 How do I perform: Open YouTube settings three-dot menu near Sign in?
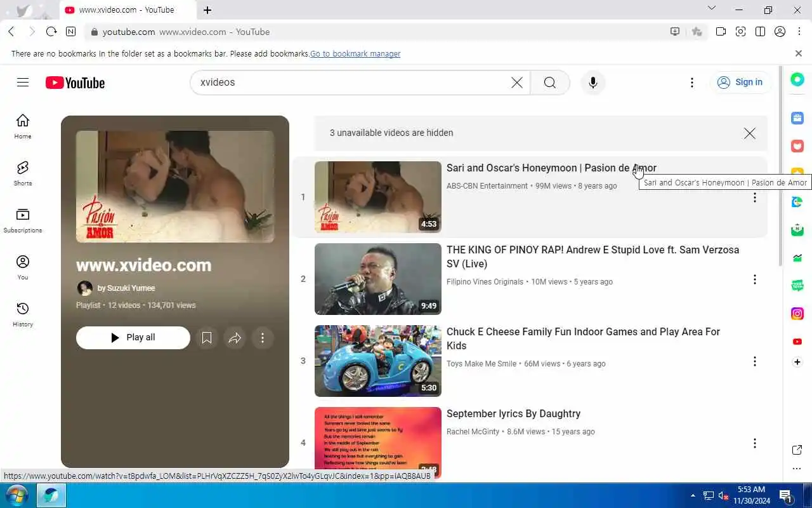click(x=692, y=83)
